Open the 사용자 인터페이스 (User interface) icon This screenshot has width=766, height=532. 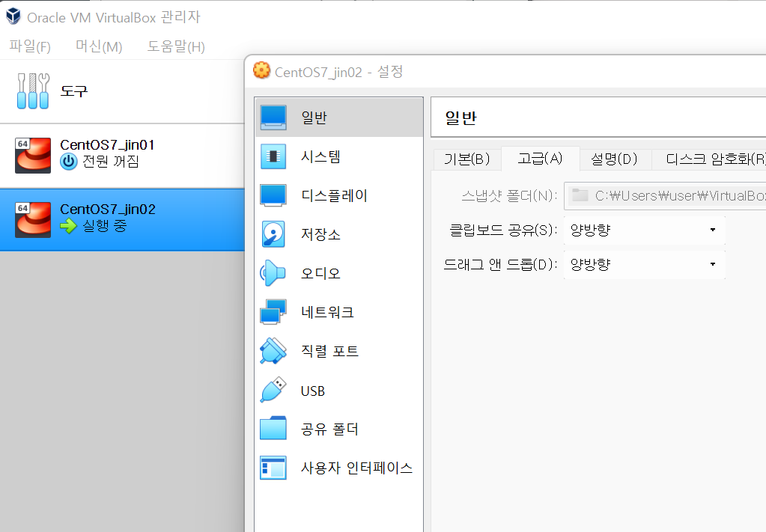click(273, 468)
